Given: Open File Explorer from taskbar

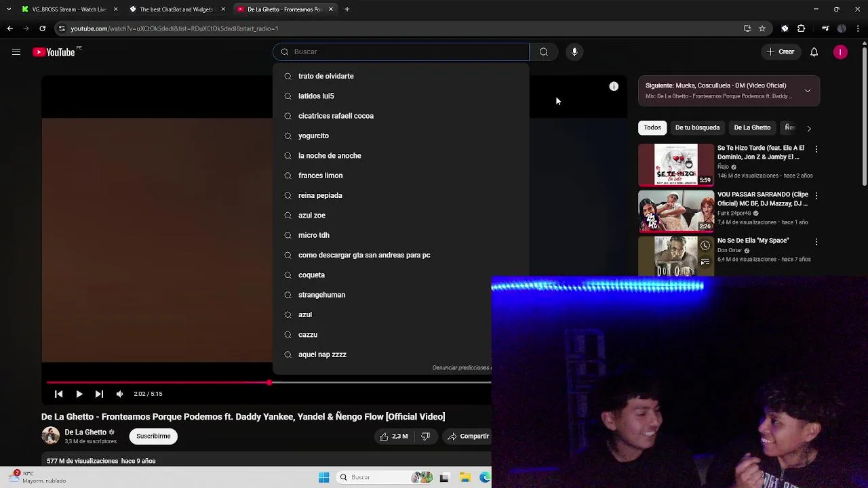Looking at the screenshot, I should [x=465, y=478].
